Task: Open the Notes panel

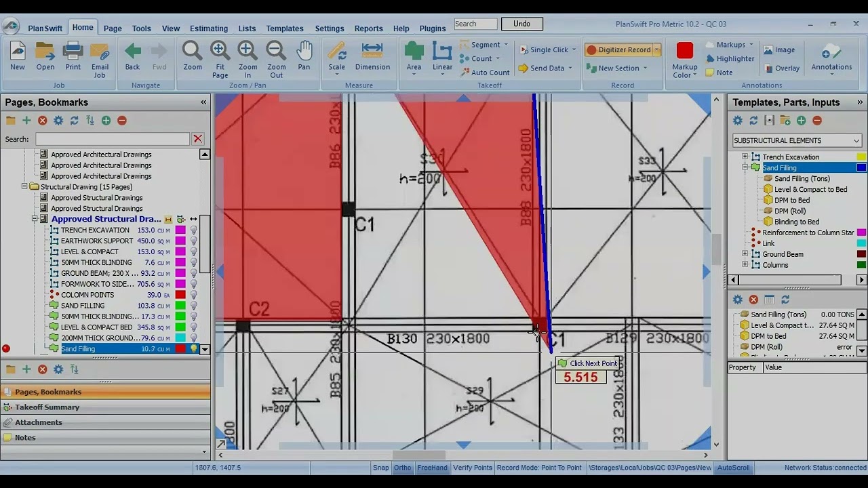Action: click(105, 438)
